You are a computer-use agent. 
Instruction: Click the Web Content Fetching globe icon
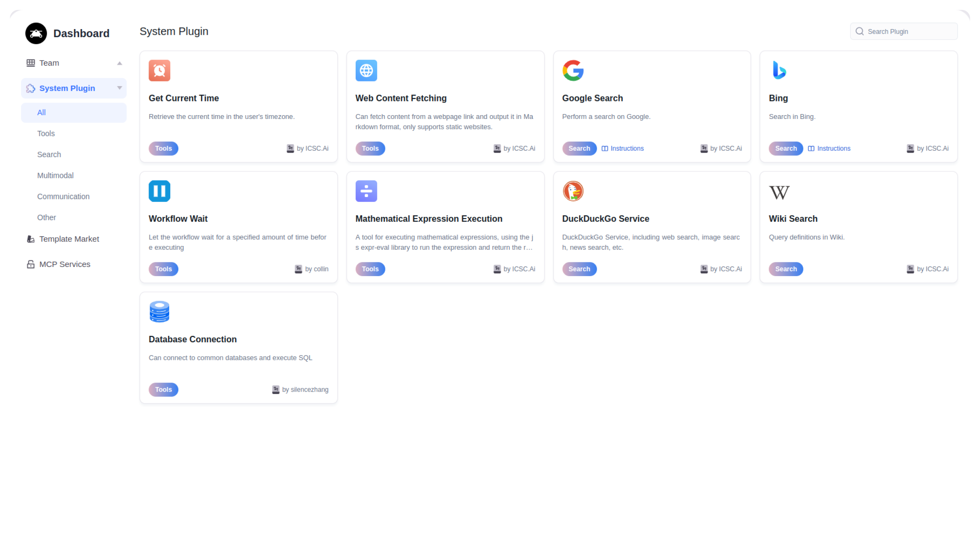click(x=366, y=70)
